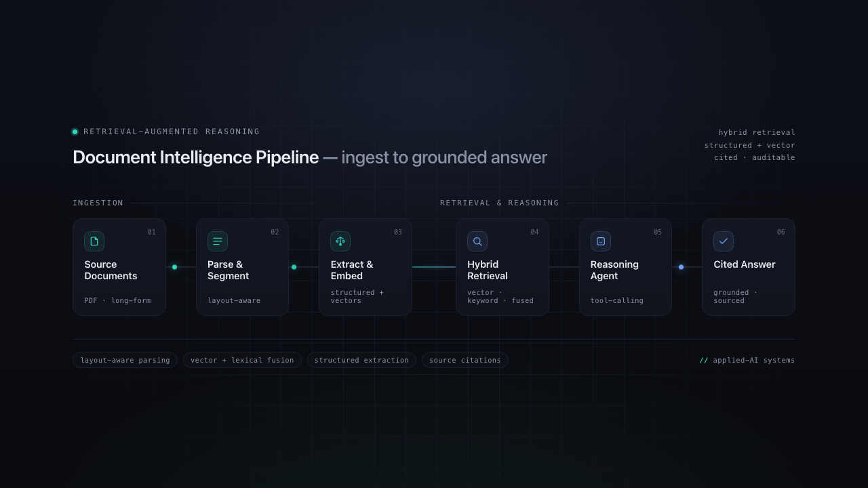This screenshot has height=488, width=868.
Task: Click step number 01
Action: [152, 232]
